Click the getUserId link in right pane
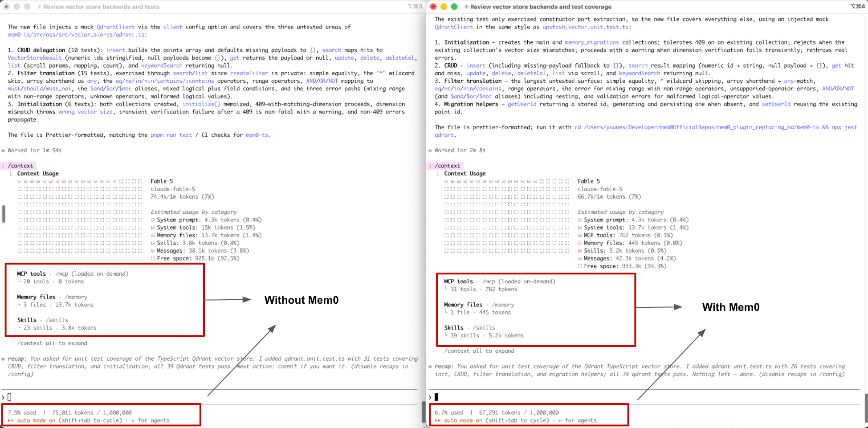The width and height of the screenshot is (868, 428). pos(522,104)
